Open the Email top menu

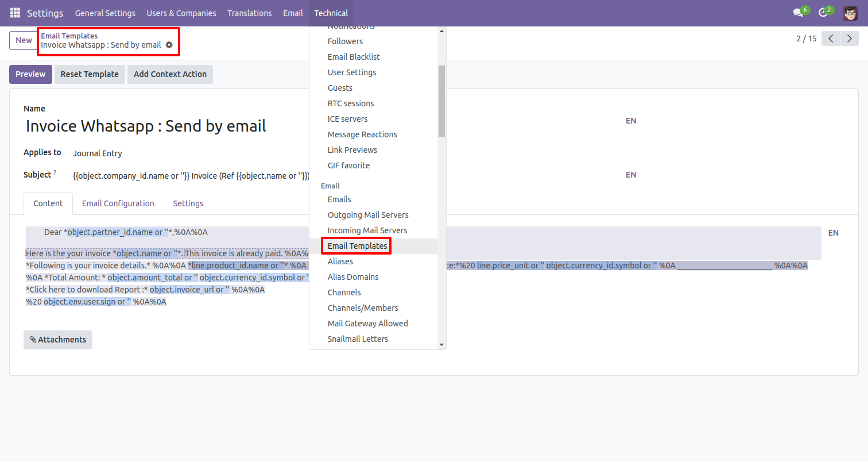point(293,13)
